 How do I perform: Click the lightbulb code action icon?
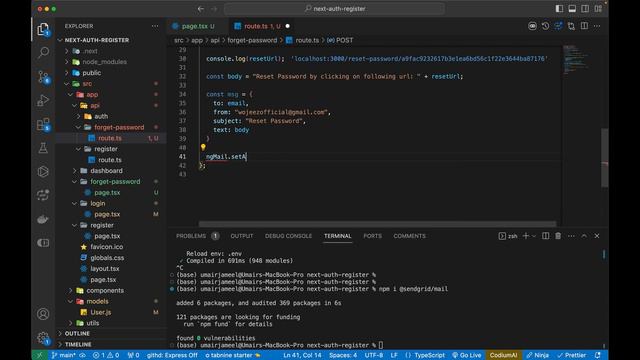coord(203,147)
